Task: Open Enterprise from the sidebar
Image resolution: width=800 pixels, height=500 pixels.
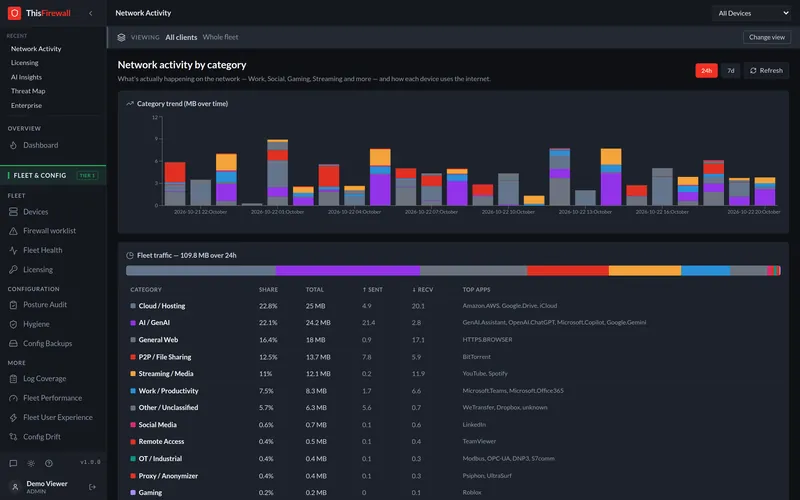Action: (x=27, y=105)
